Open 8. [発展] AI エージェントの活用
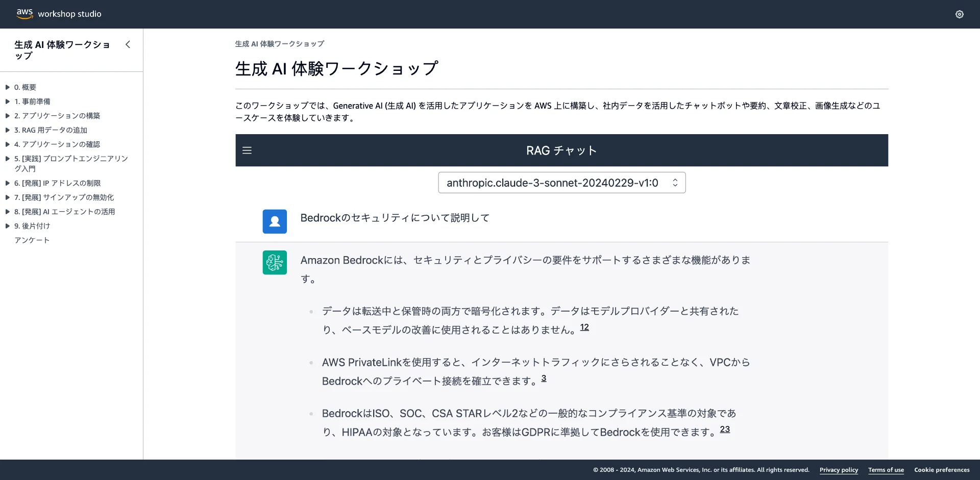 64,212
